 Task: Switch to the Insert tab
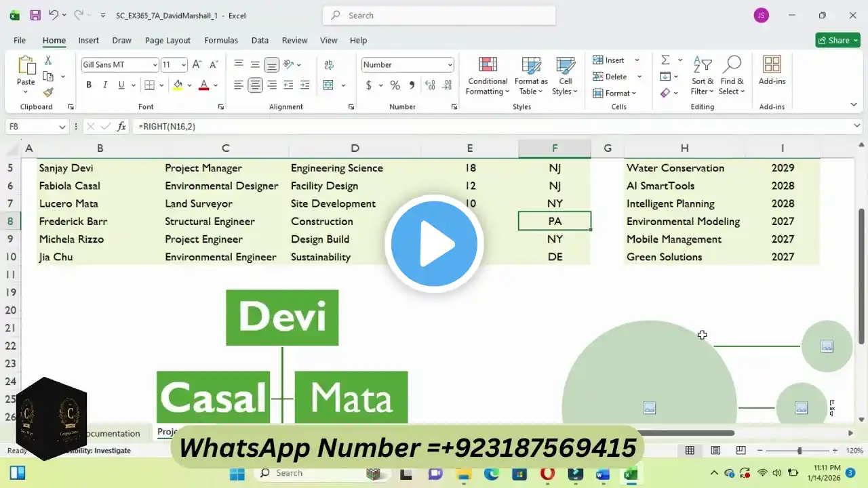(88, 41)
